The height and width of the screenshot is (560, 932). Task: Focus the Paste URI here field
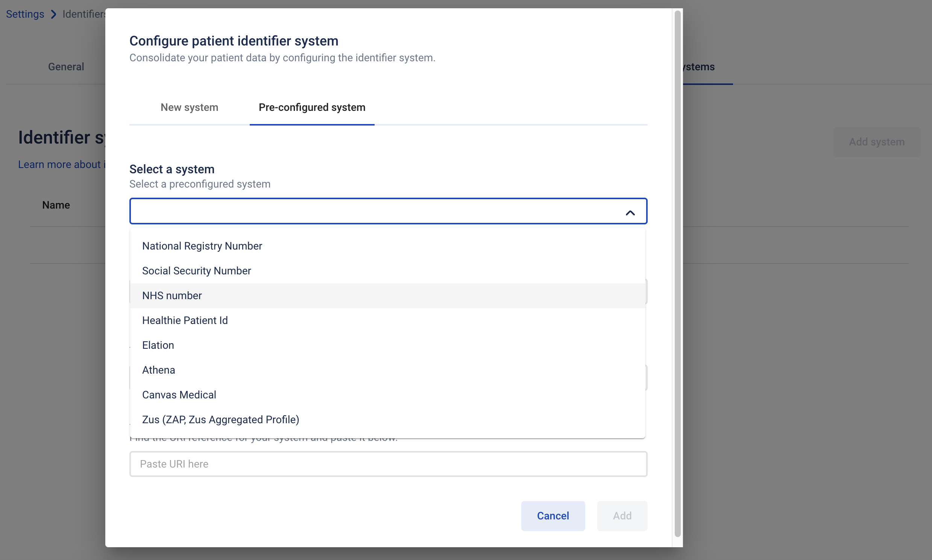click(388, 464)
